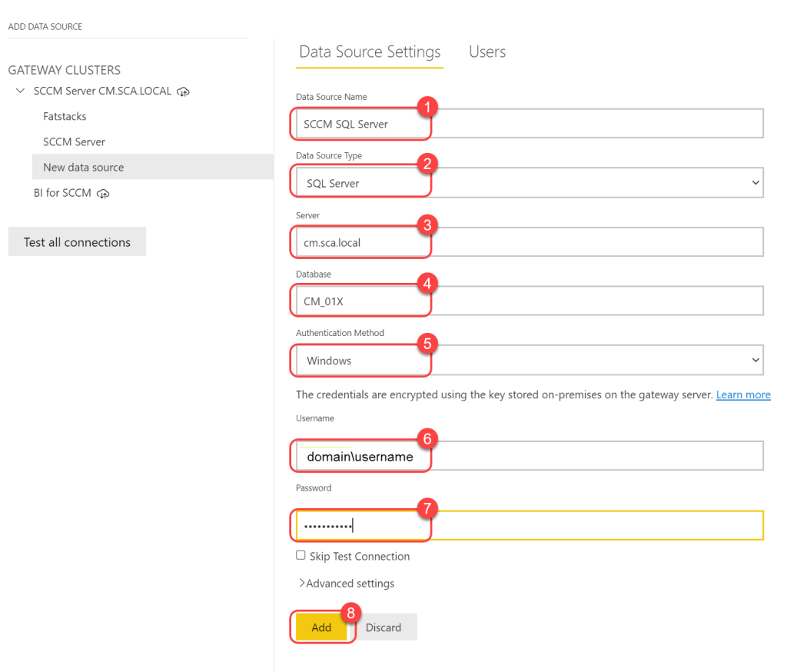Switch to the Users tab
The width and height of the screenshot is (787, 672).
[x=487, y=52]
